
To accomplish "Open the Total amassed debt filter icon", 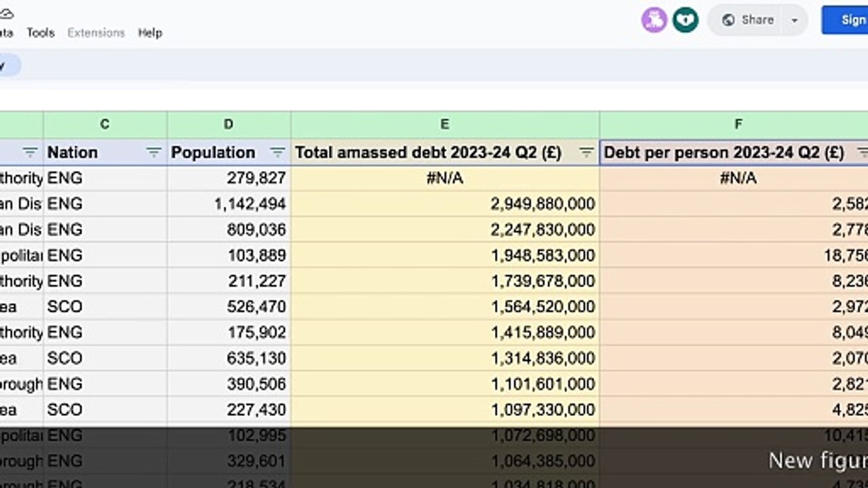I will click(587, 152).
